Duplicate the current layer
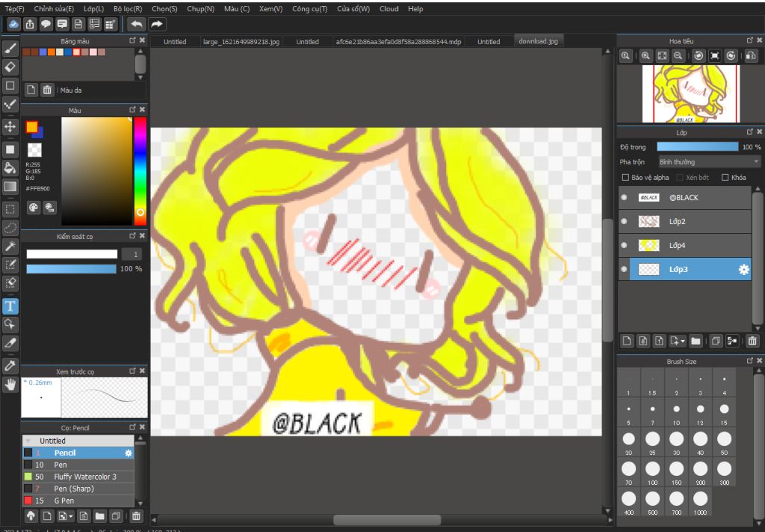Screen dimensions: 765x532 716,341
